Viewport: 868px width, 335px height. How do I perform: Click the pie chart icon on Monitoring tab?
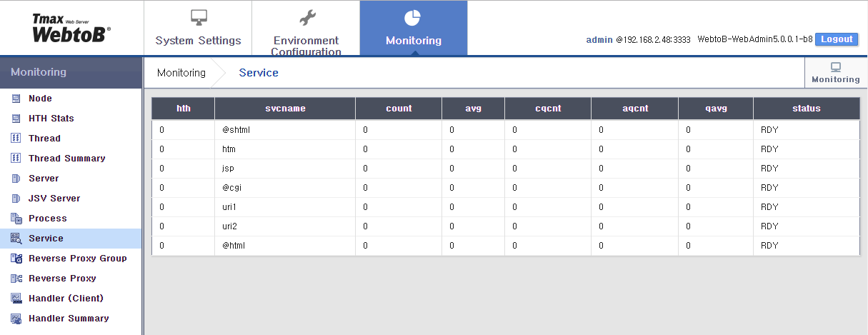[x=413, y=18]
